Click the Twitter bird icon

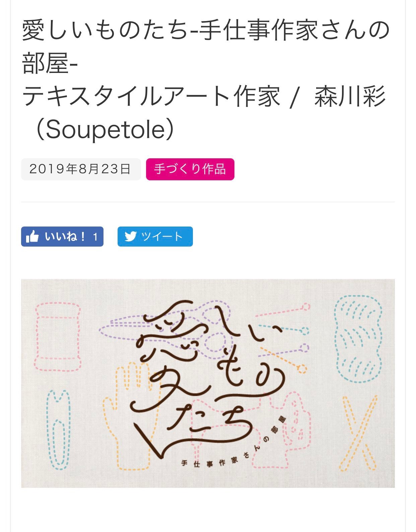(130, 237)
